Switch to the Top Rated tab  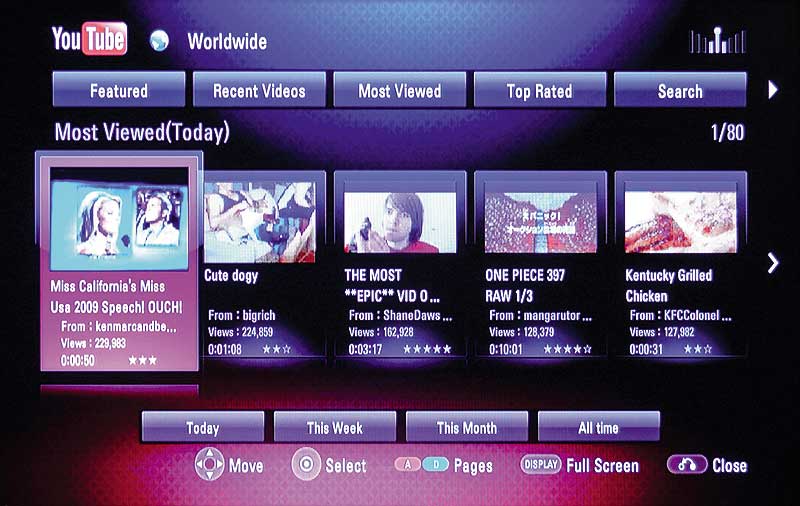[540, 90]
